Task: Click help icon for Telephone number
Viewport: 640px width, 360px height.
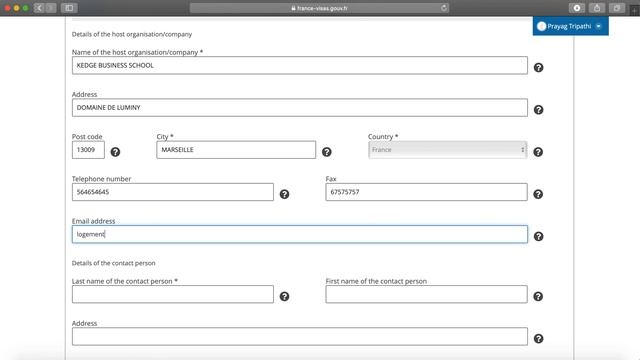Action: pos(284,194)
